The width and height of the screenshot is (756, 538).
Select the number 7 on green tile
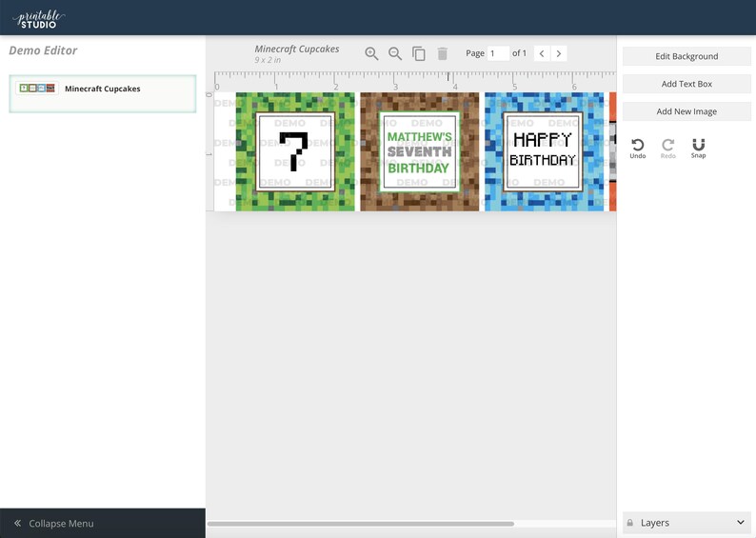[294, 151]
